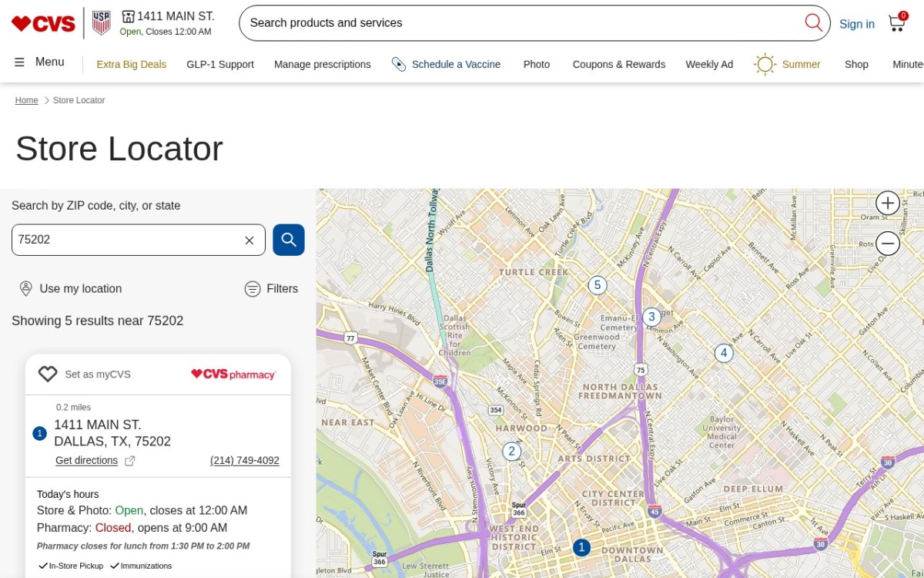This screenshot has width=924, height=578.
Task: Zoom out on the map
Action: click(x=888, y=244)
